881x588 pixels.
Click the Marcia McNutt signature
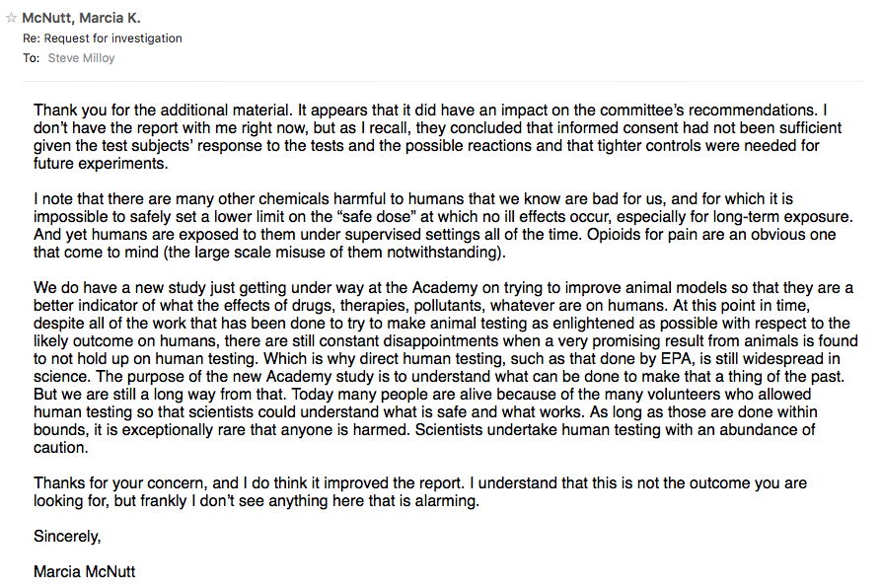(84, 571)
